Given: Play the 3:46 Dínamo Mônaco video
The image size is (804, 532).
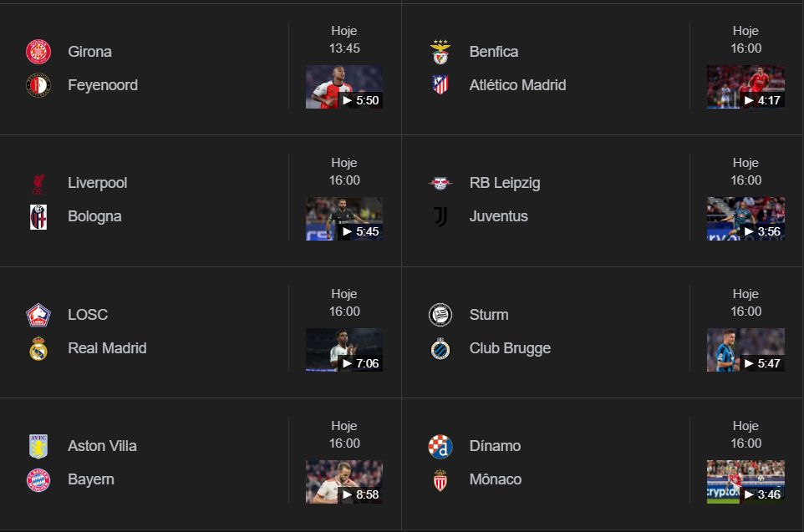Looking at the screenshot, I should pos(745,482).
